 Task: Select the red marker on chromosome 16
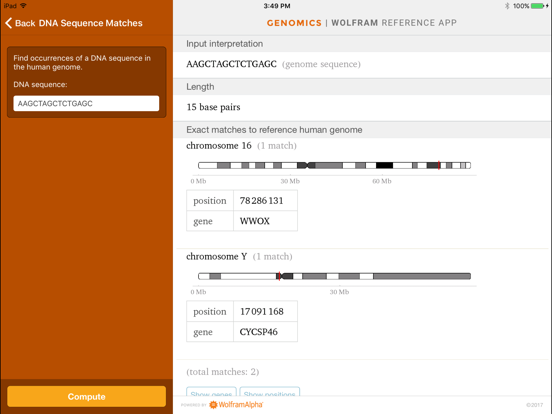coord(439,165)
